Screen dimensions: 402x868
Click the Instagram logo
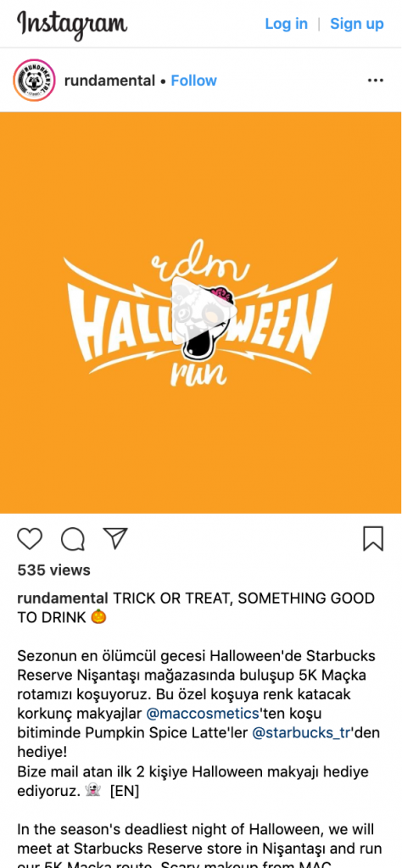point(72,25)
